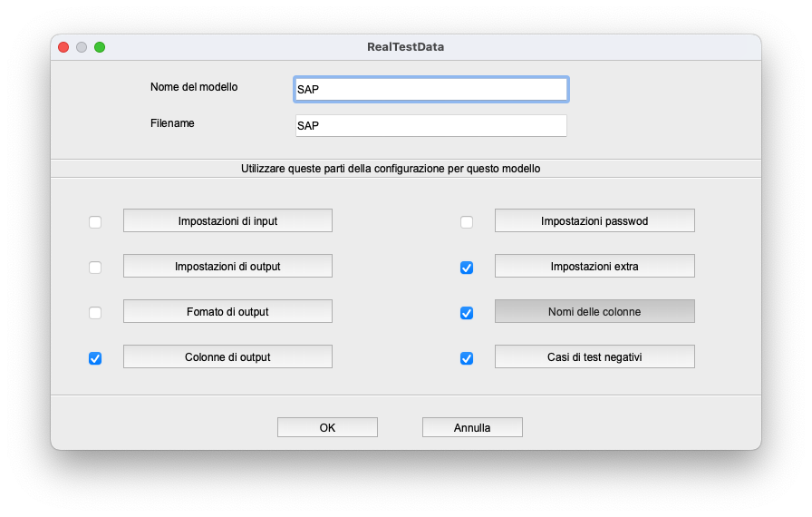Focus the Filename input field
Screen dimensions: 812x517
click(x=431, y=126)
